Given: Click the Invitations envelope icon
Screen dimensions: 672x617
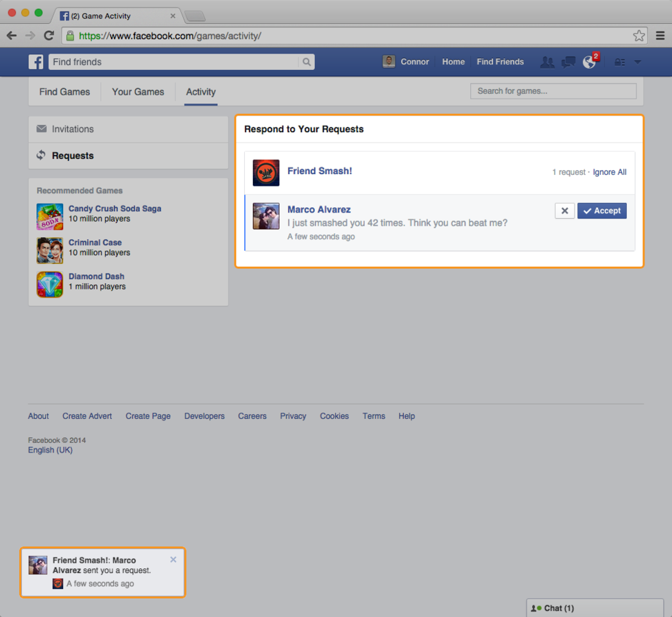Looking at the screenshot, I should coord(42,129).
